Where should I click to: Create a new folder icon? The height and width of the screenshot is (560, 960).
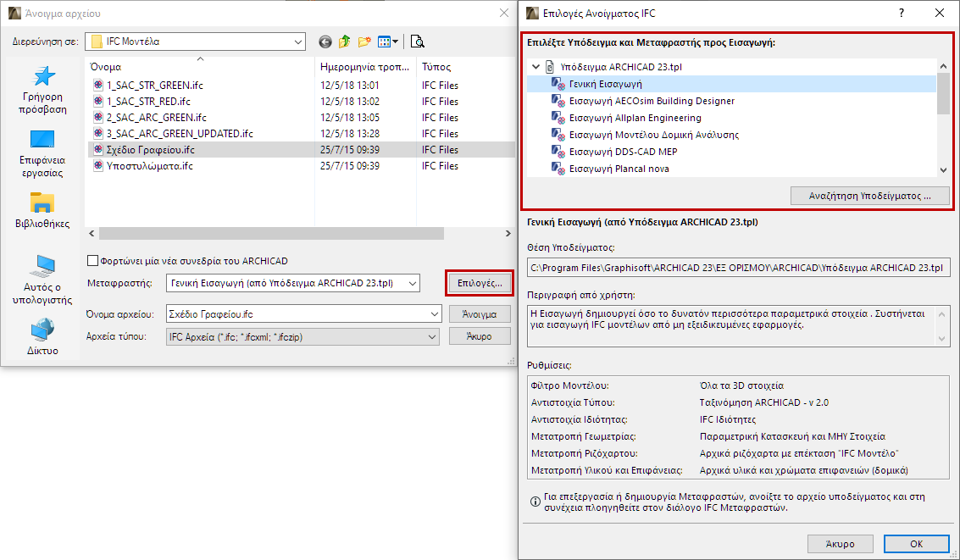(365, 42)
